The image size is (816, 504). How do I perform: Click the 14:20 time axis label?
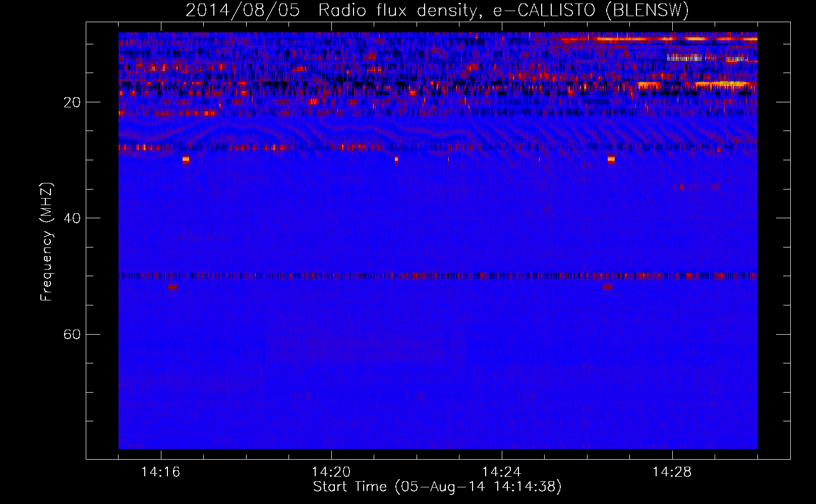[331, 472]
